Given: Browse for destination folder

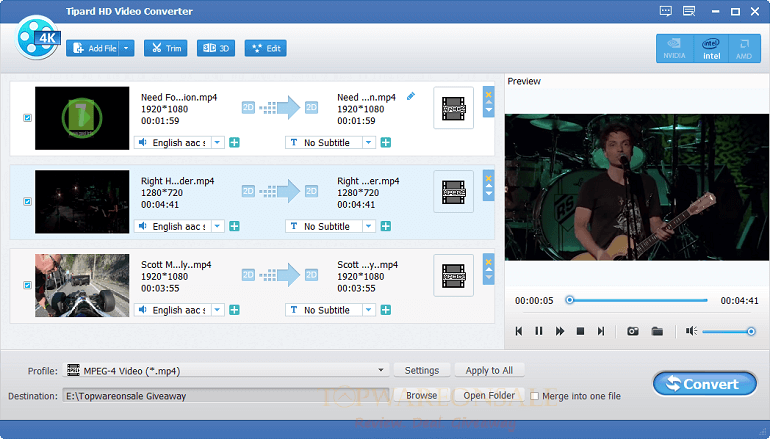Looking at the screenshot, I should click(421, 395).
